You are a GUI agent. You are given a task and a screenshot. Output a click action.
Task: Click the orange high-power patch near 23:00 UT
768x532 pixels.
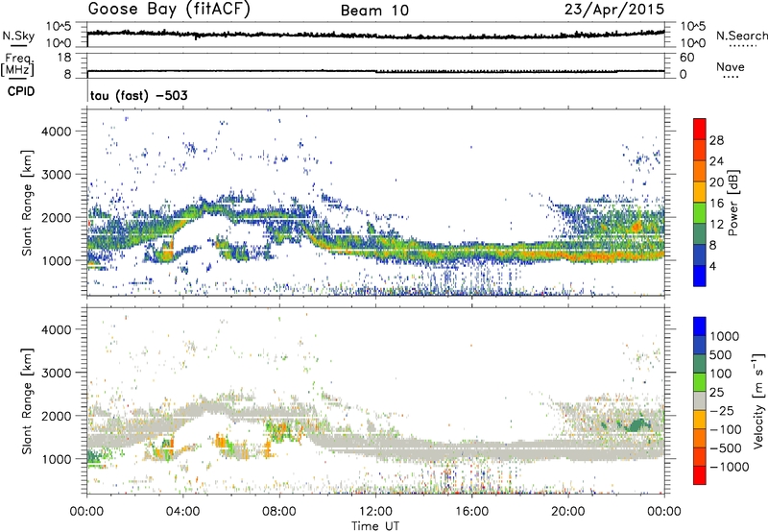[x=636, y=226]
